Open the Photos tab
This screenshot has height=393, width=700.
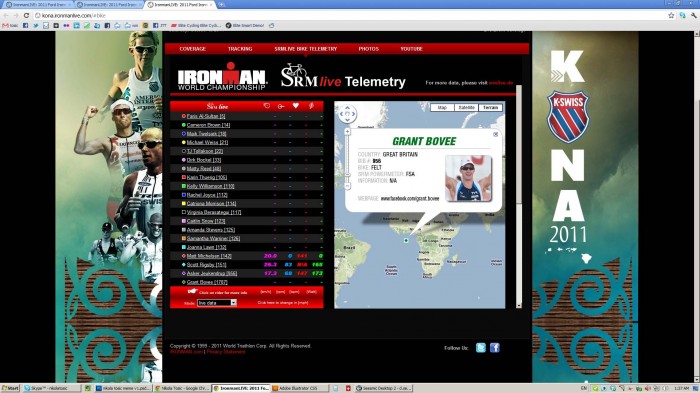(x=368, y=49)
